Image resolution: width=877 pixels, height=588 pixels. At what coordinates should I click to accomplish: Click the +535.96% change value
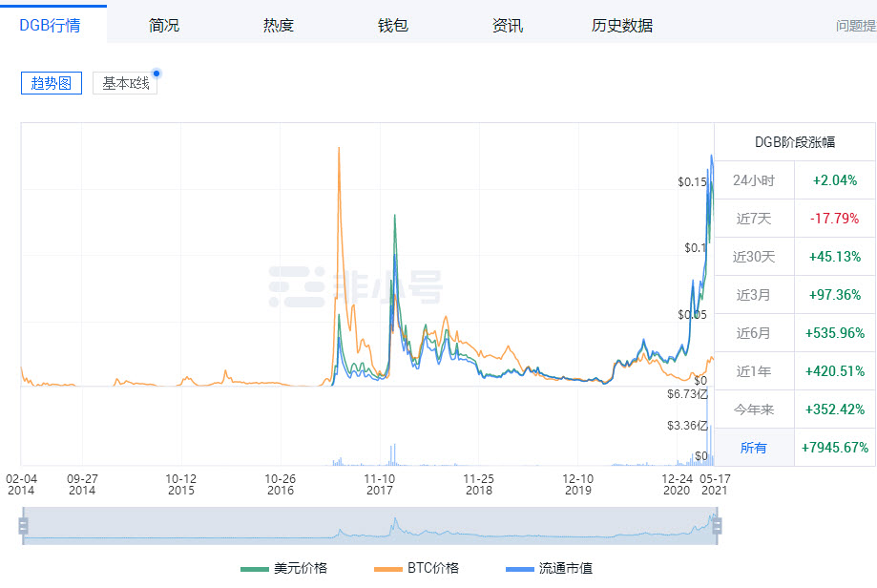point(834,333)
